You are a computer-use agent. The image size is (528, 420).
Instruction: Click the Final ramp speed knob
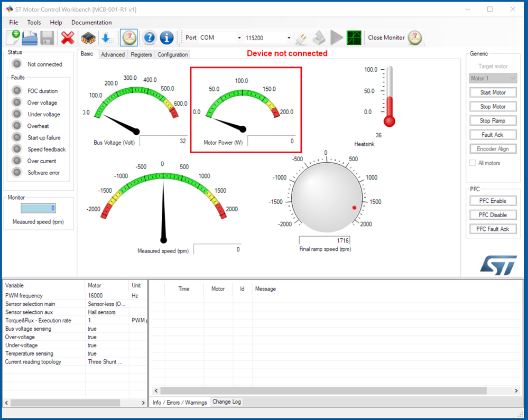[327, 198]
